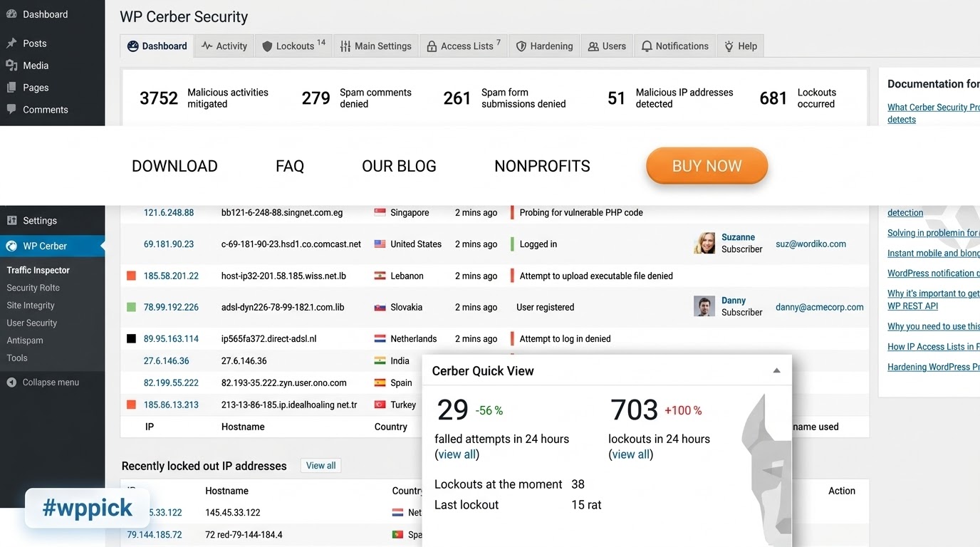This screenshot has width=980, height=547.
Task: Open the Help tab
Action: [741, 46]
